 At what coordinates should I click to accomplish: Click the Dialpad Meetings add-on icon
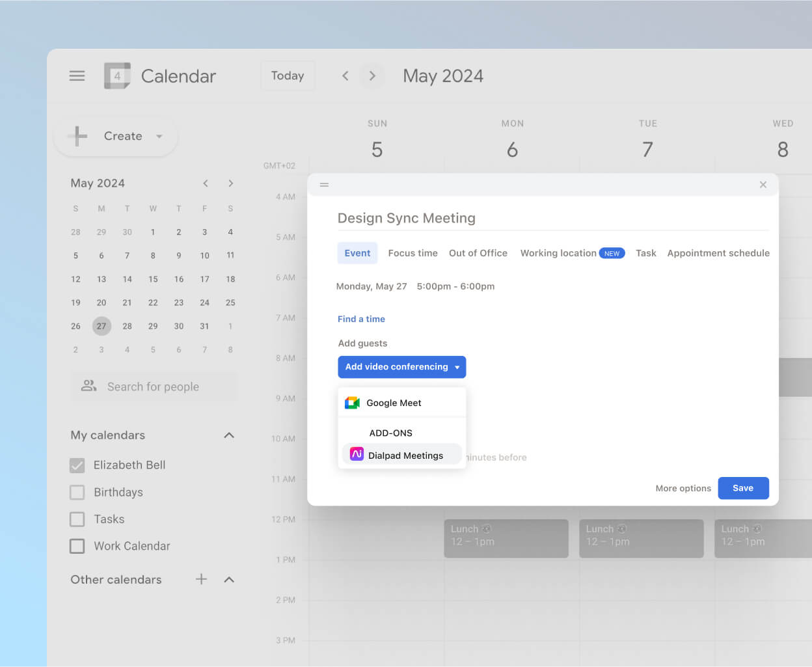coord(356,454)
